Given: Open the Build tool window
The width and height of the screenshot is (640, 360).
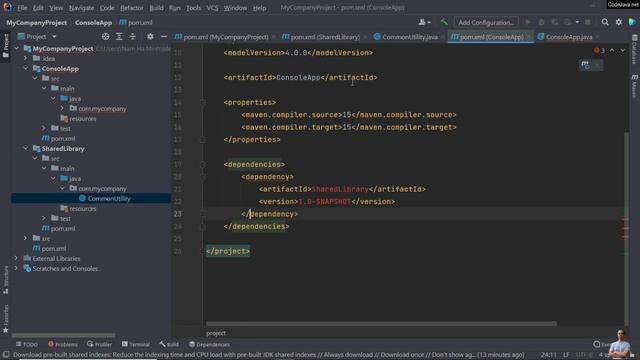Looking at the screenshot, I should [169, 344].
